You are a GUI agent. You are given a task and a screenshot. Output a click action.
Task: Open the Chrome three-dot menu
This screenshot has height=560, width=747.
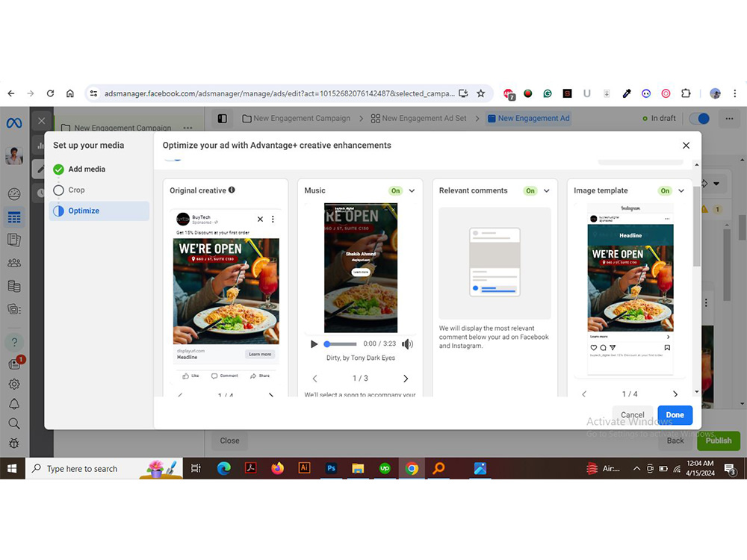point(734,93)
